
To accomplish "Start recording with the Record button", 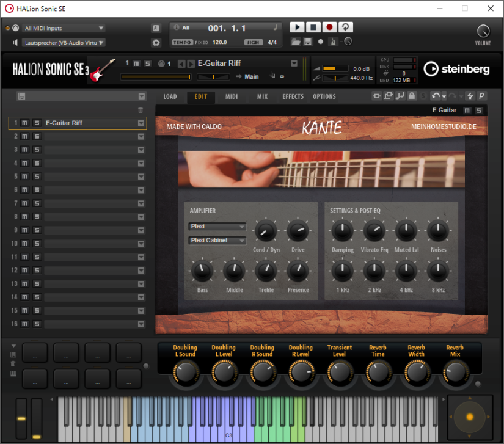I will click(329, 27).
